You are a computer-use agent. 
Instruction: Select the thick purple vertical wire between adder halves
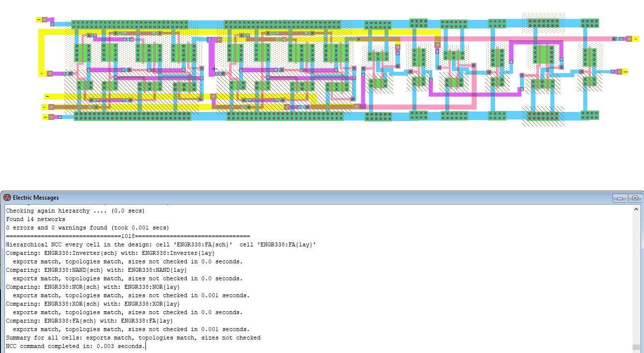coord(212,57)
